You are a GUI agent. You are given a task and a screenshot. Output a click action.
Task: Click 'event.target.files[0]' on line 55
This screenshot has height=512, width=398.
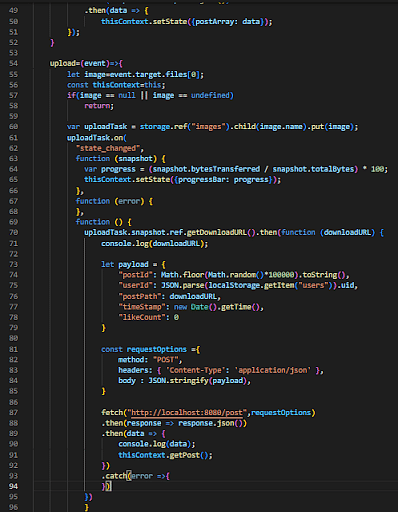tap(154, 74)
